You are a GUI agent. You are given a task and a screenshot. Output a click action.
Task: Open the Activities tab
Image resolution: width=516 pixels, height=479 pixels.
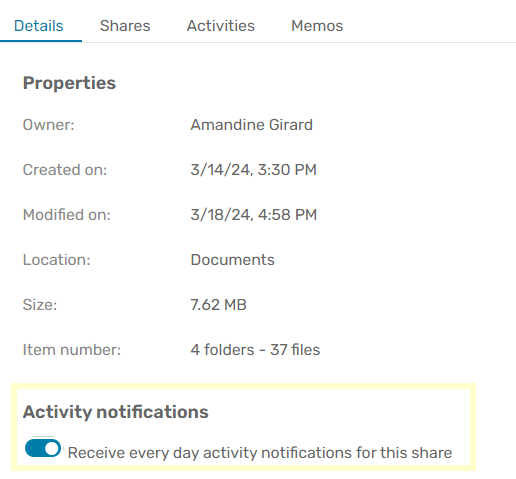(x=221, y=26)
